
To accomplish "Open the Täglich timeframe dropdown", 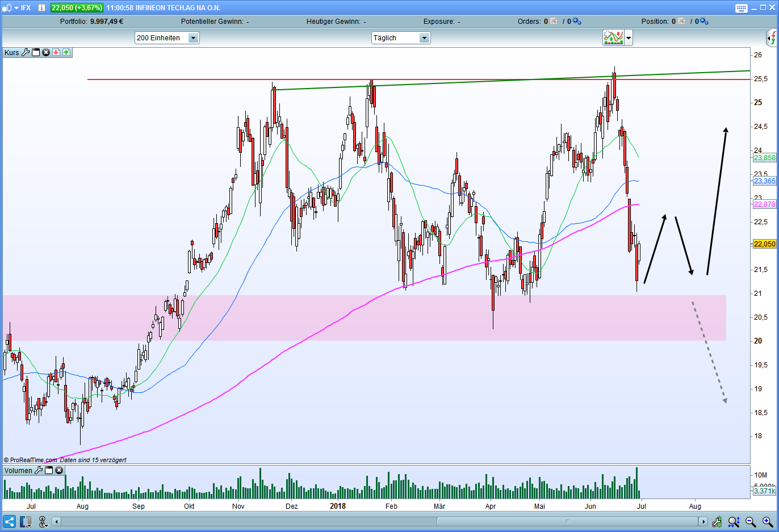I will coord(424,38).
